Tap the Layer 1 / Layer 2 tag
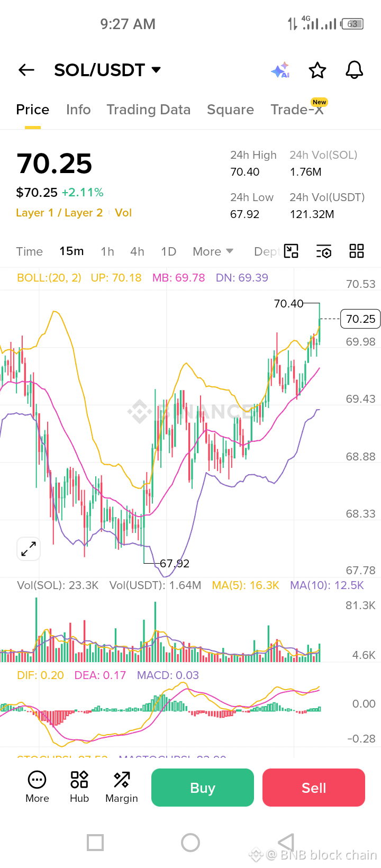This screenshot has height=868, width=381. [x=59, y=213]
